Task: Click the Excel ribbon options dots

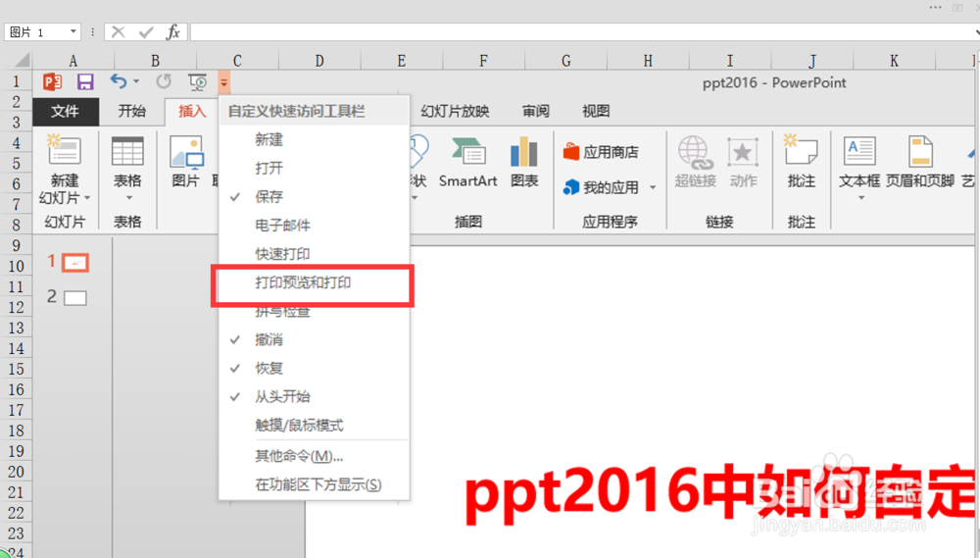Action: point(935,8)
